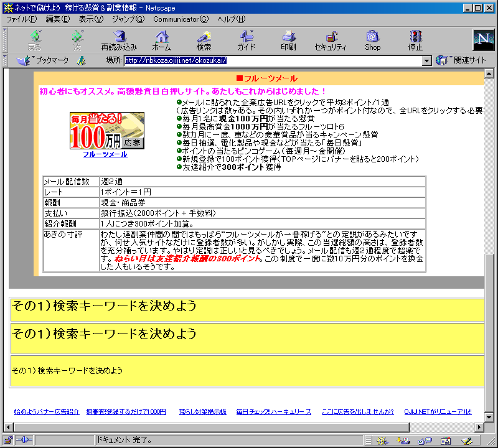Print the page with 印刷
The width and height of the screenshot is (498, 448).
pyautogui.click(x=288, y=40)
